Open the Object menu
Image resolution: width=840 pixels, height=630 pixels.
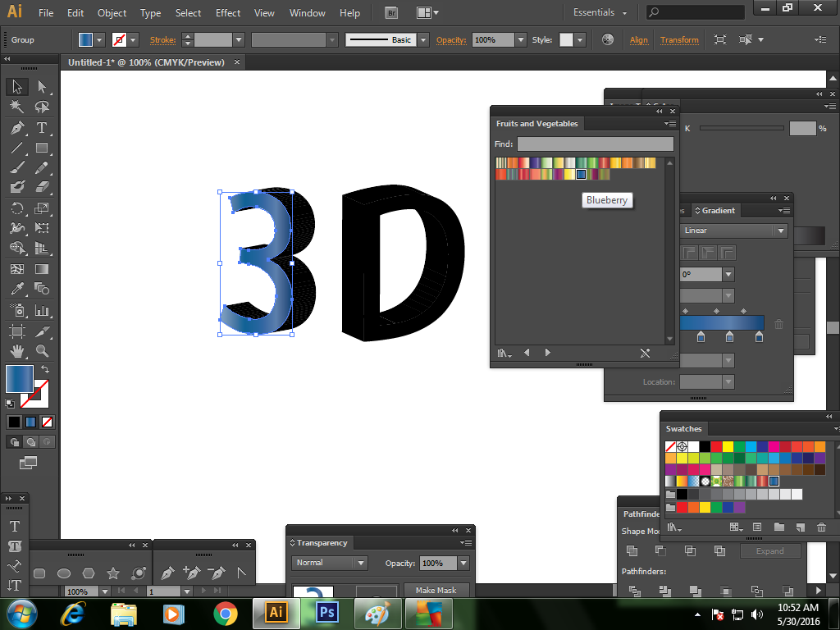click(110, 12)
